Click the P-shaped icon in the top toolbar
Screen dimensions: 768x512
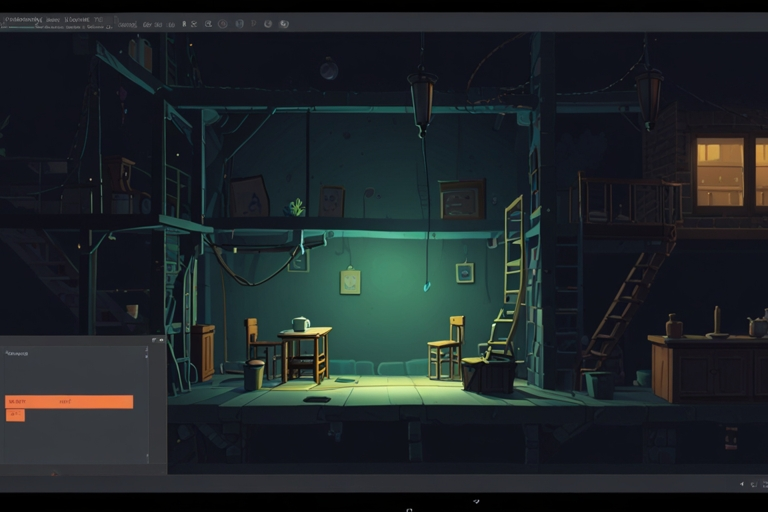pos(254,24)
